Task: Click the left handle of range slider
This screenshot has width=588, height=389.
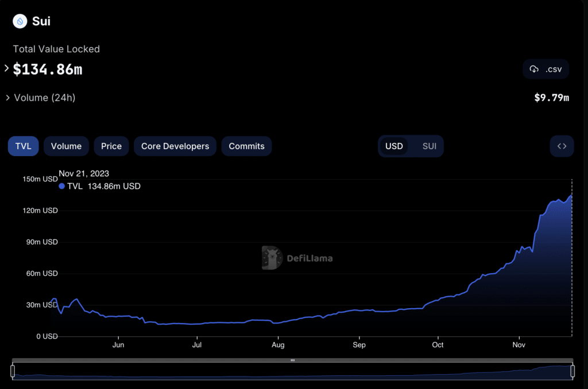Action: [13, 371]
